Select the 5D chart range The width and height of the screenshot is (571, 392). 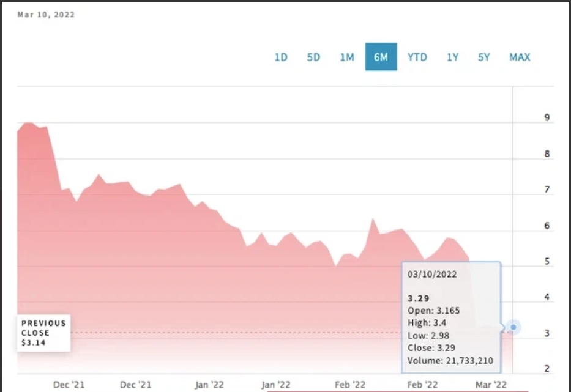313,57
